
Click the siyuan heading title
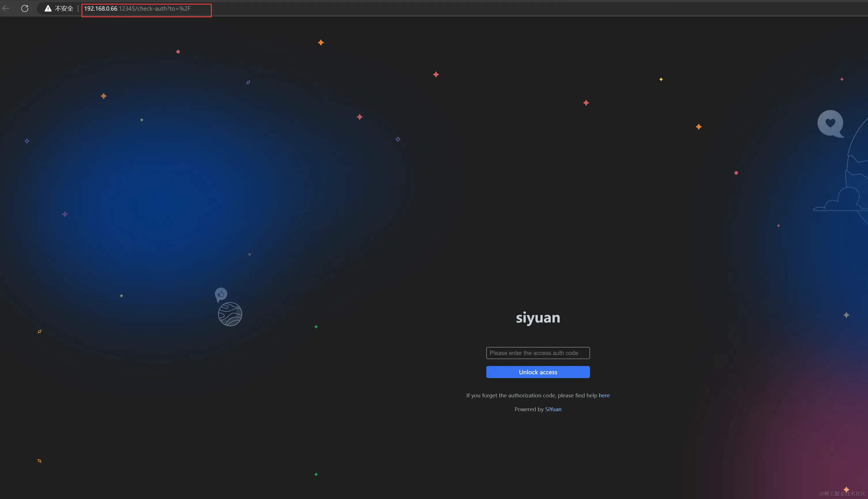(x=538, y=318)
